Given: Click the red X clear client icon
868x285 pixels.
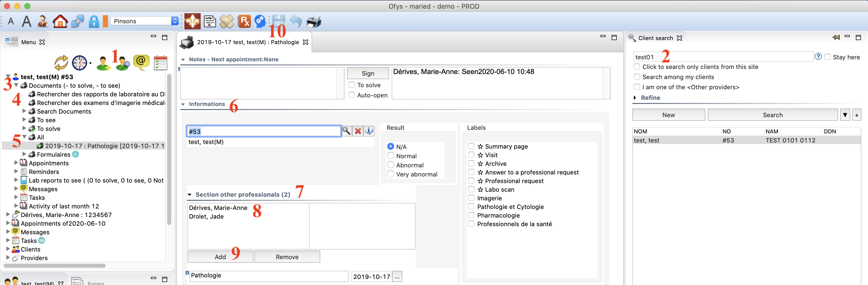Looking at the screenshot, I should (358, 131).
